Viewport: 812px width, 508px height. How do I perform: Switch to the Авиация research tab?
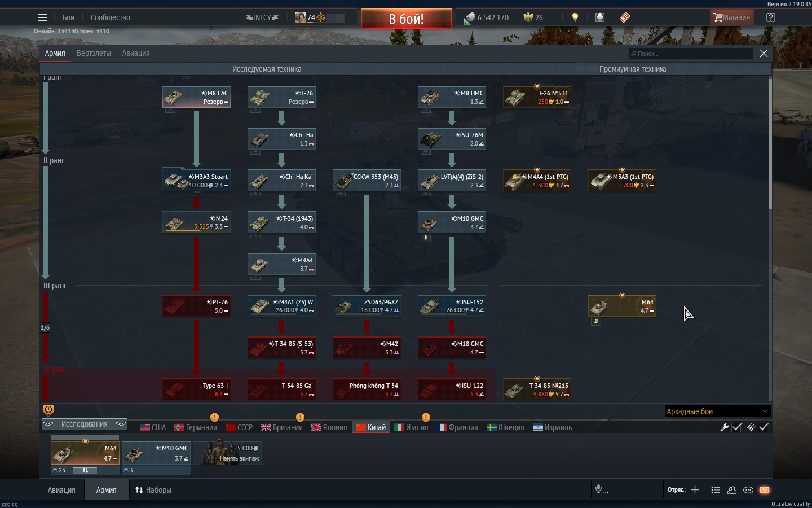(136, 53)
